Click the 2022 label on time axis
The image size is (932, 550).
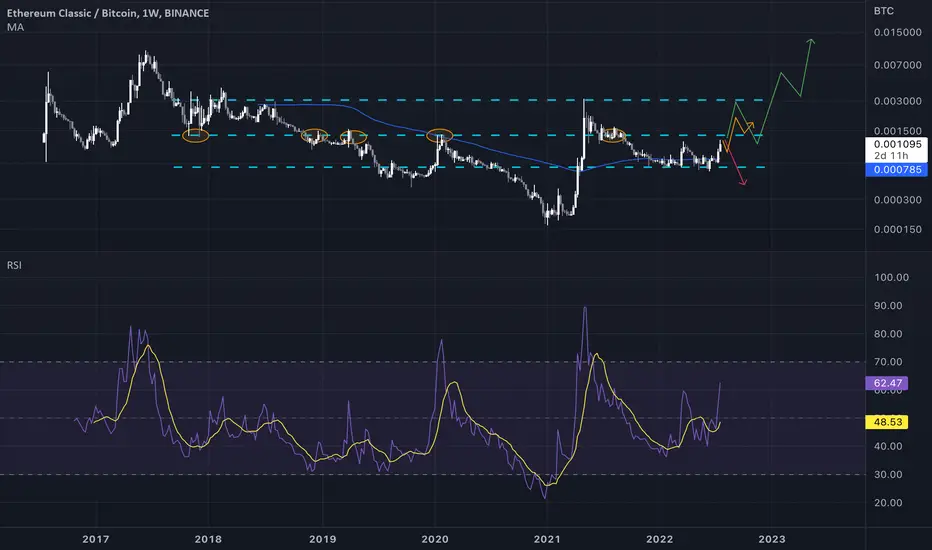659,539
